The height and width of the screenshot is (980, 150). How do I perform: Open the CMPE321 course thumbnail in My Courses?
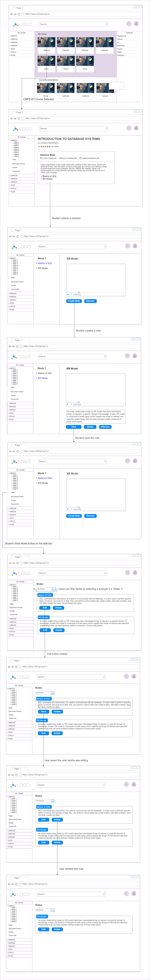point(46,42)
